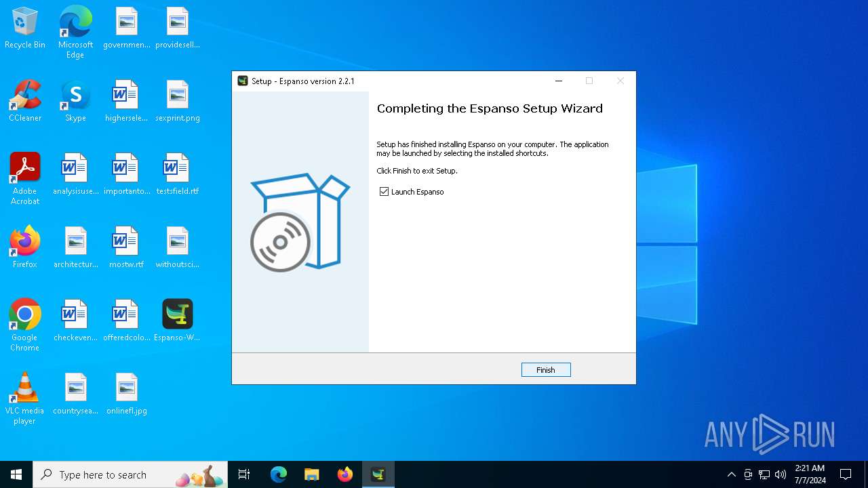Click the Type here to search box
Screen dimensions: 868x488
[130, 474]
